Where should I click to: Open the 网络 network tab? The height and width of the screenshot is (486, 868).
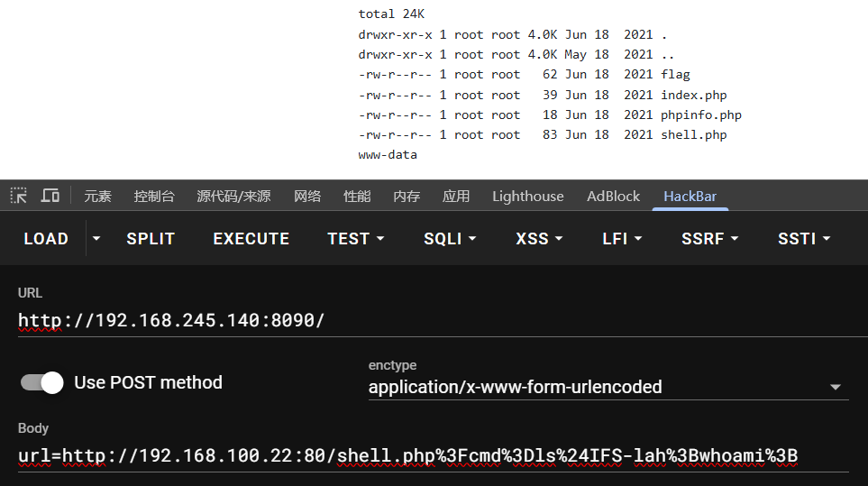[x=307, y=196]
